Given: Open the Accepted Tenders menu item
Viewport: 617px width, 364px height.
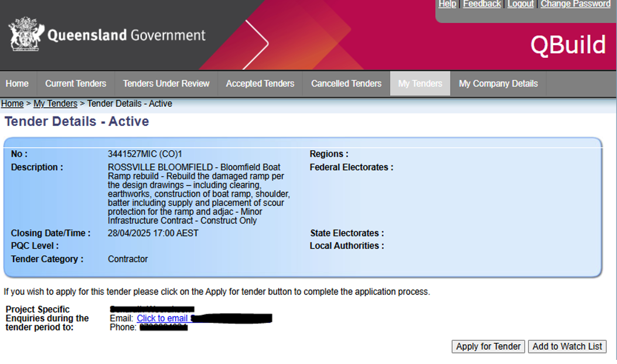Looking at the screenshot, I should pyautogui.click(x=260, y=84).
